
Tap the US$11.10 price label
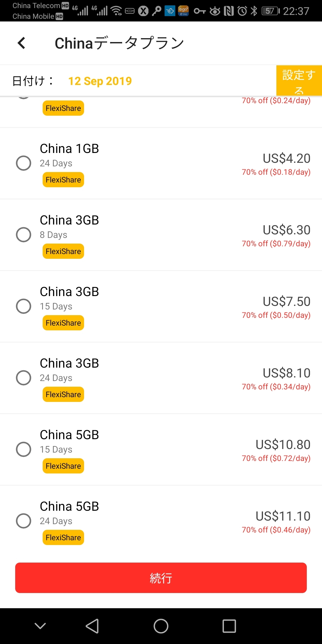pos(283,516)
